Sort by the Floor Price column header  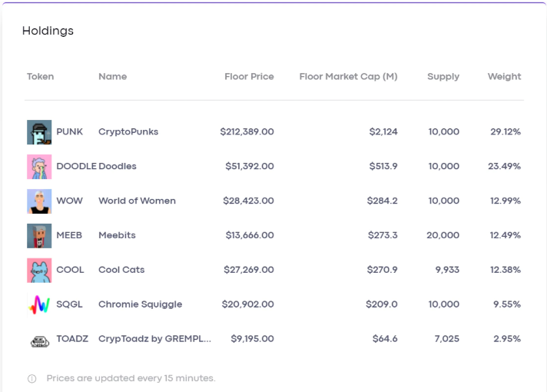pyautogui.click(x=249, y=76)
